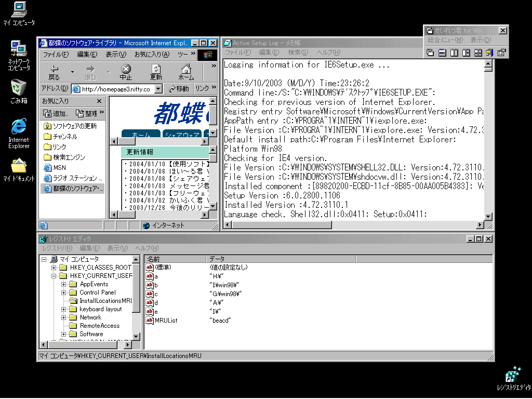Viewport: 532px width, 399px height.
Task: Open the forward button history dropdown arrow
Action: pos(109,72)
